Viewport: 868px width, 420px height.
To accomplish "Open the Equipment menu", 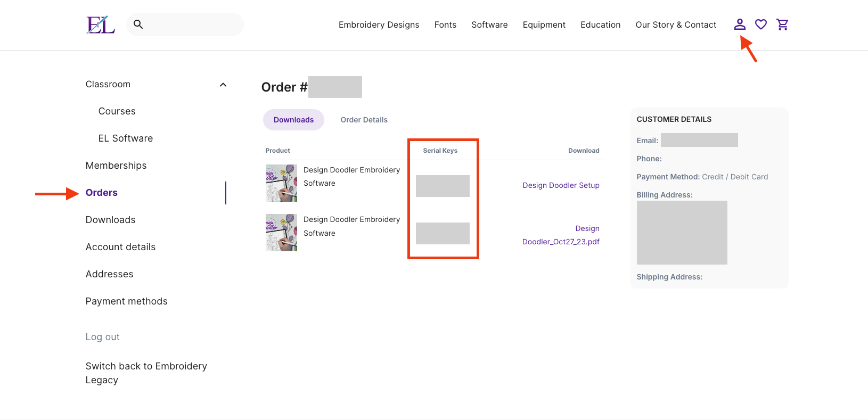I will [x=544, y=25].
